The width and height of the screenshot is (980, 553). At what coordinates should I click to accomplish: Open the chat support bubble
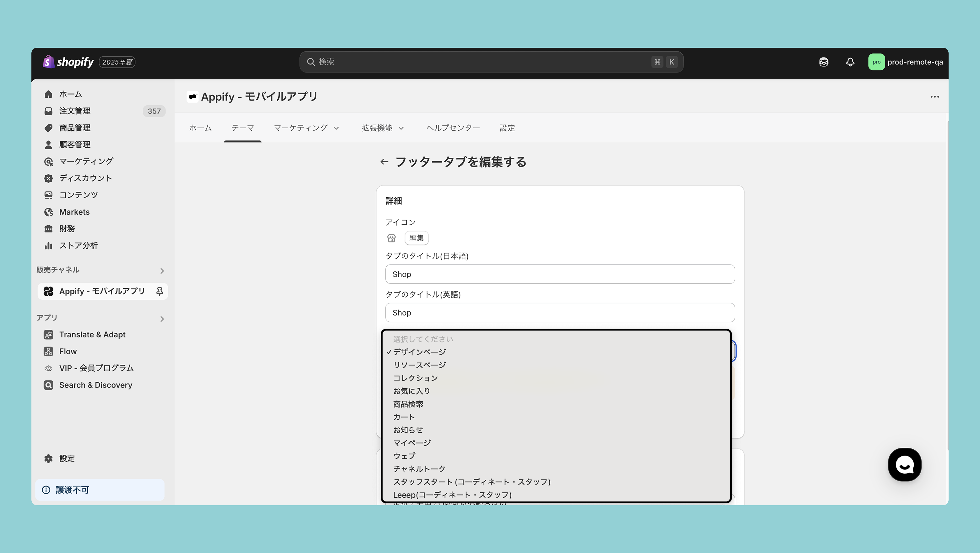click(x=904, y=464)
